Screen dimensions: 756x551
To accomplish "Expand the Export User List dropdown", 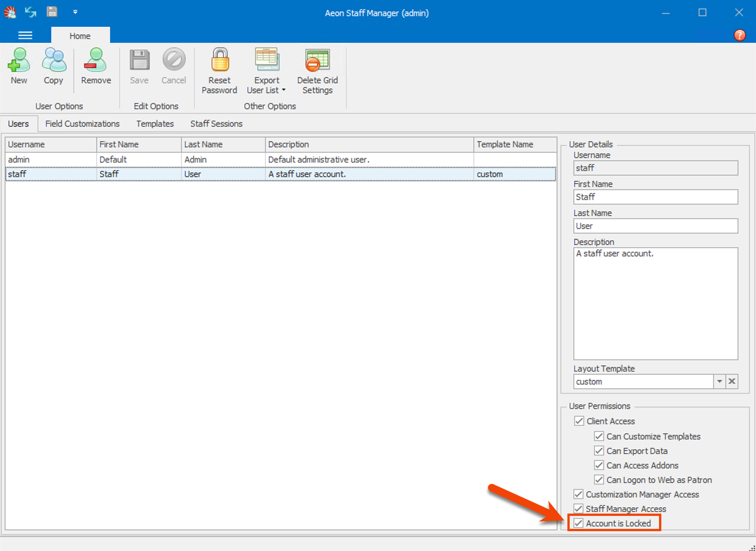I will click(284, 90).
